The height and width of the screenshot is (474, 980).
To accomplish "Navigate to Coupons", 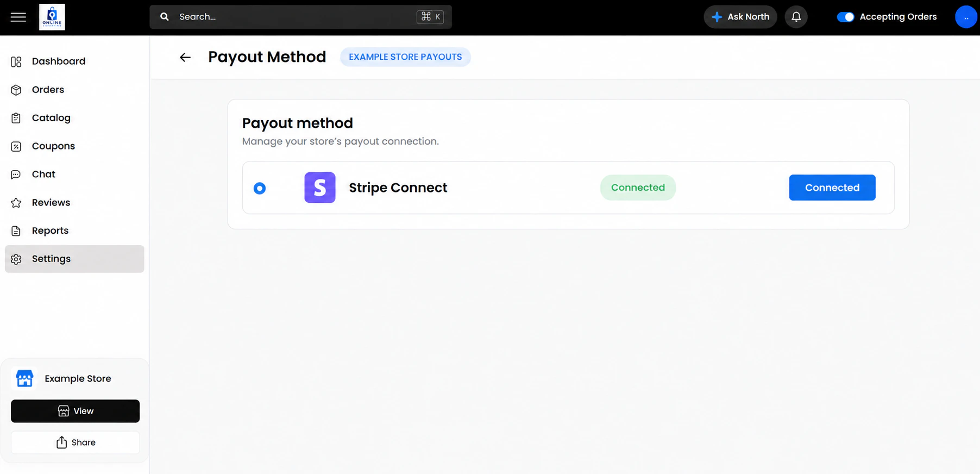I will pyautogui.click(x=74, y=146).
